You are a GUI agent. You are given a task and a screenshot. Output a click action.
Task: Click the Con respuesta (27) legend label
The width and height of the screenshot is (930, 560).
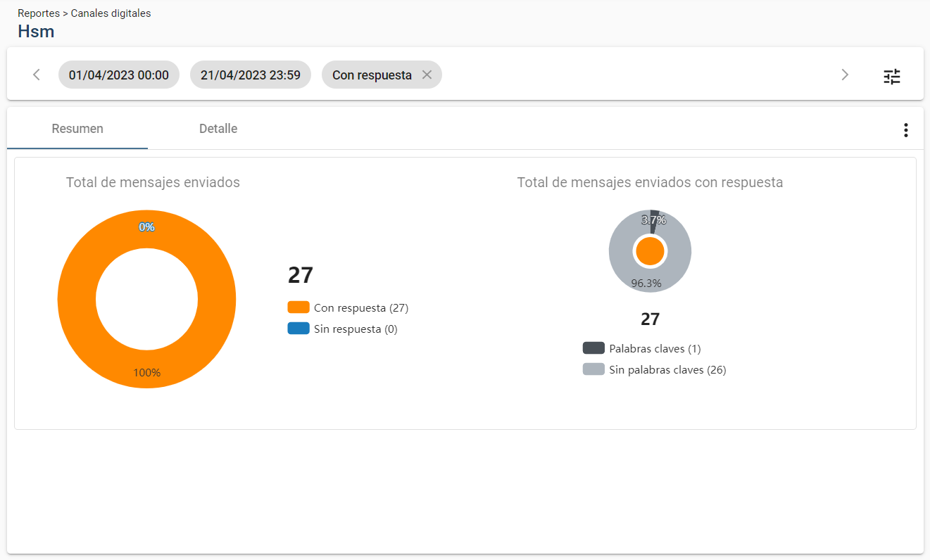click(361, 308)
